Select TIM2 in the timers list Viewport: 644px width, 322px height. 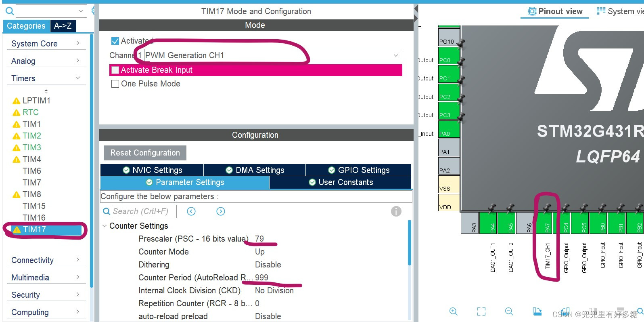(32, 136)
